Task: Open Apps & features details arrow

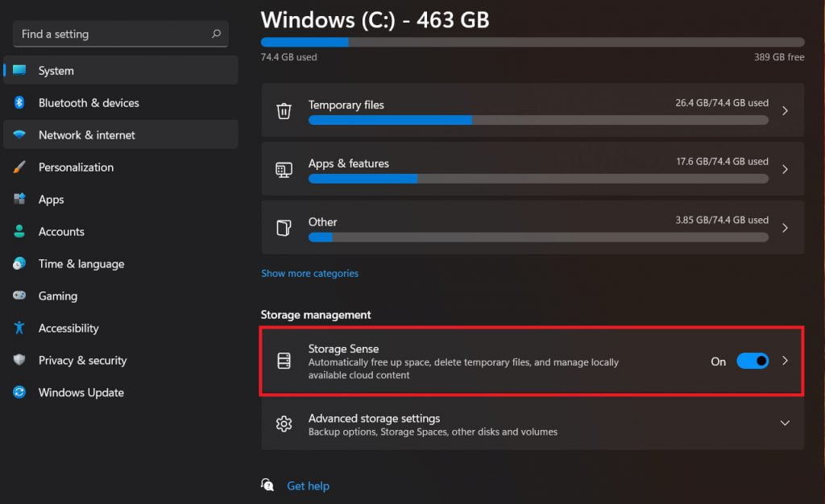Action: [785, 169]
